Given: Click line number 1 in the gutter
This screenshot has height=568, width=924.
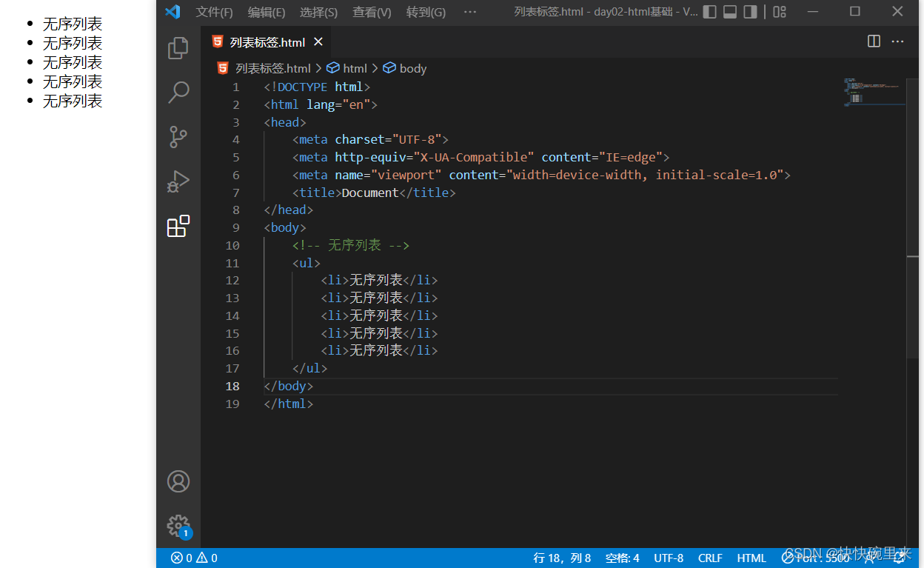Looking at the screenshot, I should 236,87.
